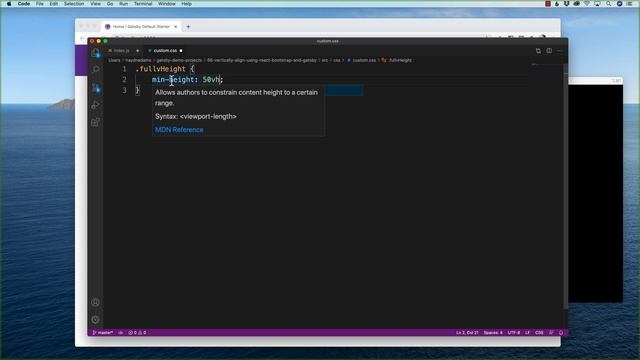The height and width of the screenshot is (360, 640).
Task: Open a new browser tab with plus button
Action: tap(188, 27)
